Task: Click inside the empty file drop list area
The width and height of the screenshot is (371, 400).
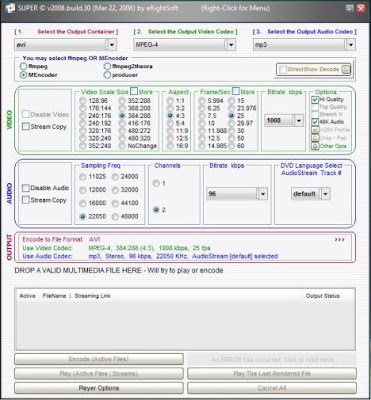Action: [x=185, y=325]
